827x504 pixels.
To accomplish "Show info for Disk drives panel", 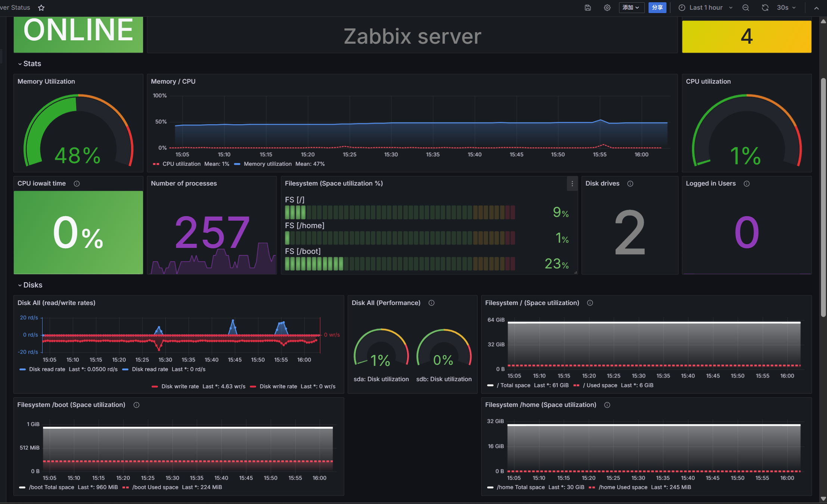I will click(630, 183).
